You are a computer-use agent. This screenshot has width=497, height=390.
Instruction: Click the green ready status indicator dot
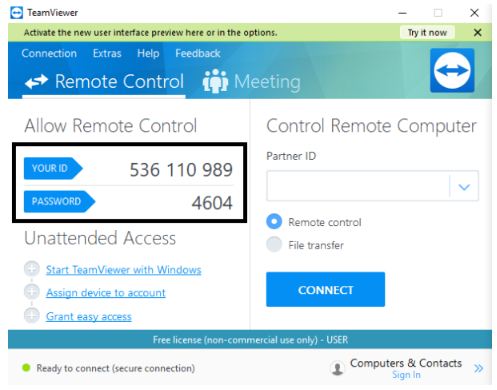pyautogui.click(x=26, y=368)
